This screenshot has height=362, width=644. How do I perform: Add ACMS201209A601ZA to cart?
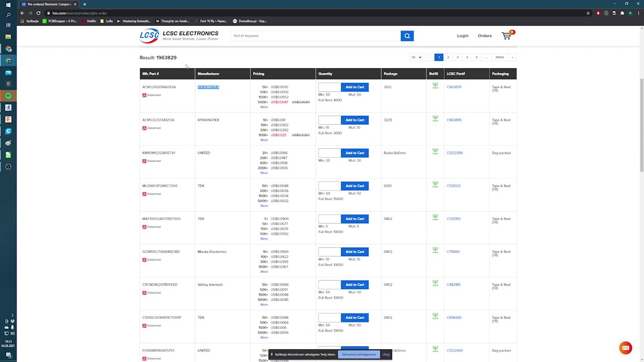pos(355,87)
